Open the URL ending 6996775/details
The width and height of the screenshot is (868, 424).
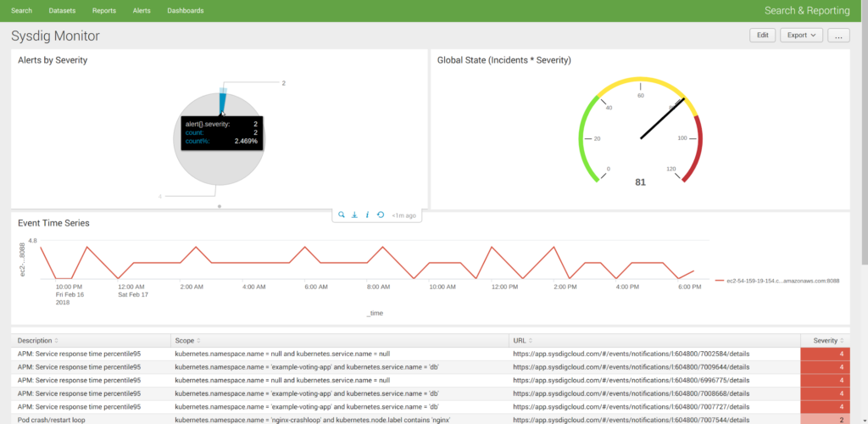coord(631,380)
